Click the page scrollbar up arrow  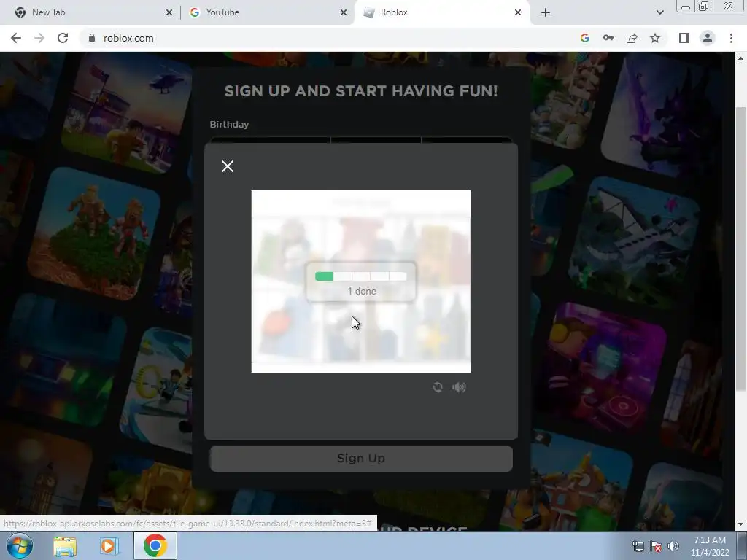[741, 58]
